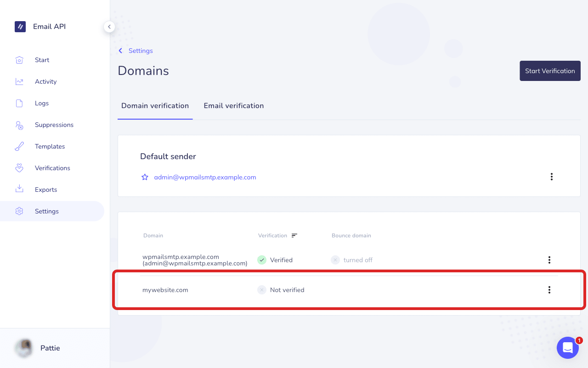This screenshot has width=588, height=368.
Task: Switch to the Domain verification tab
Action: (x=155, y=106)
